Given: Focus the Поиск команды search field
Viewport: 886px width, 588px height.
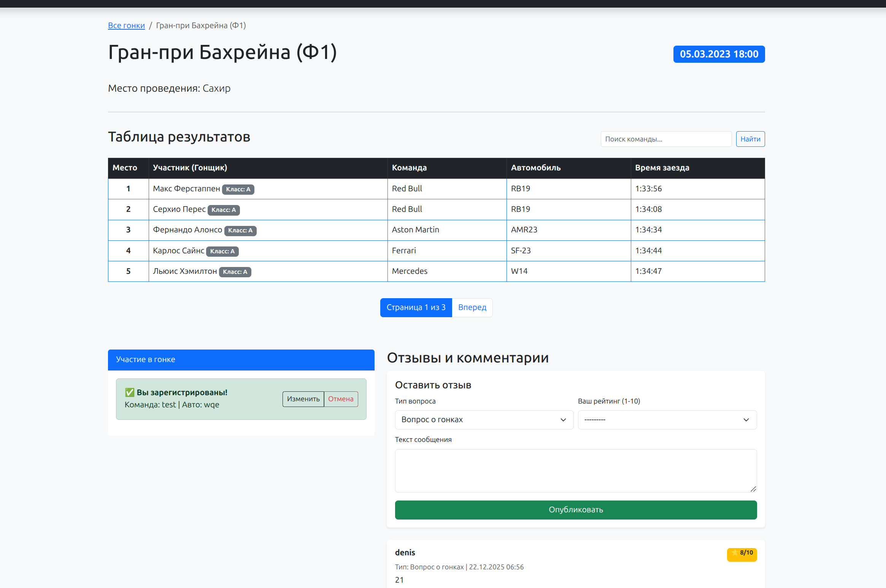Looking at the screenshot, I should pos(666,139).
